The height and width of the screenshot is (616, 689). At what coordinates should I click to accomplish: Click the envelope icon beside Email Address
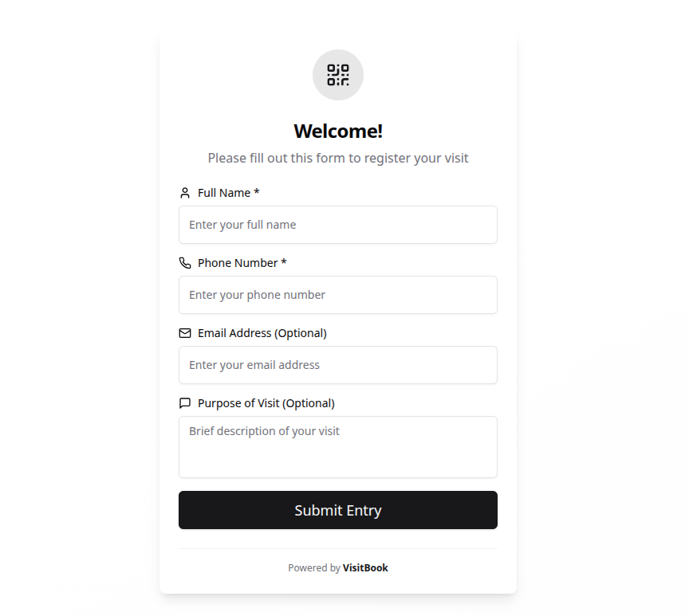tap(185, 333)
